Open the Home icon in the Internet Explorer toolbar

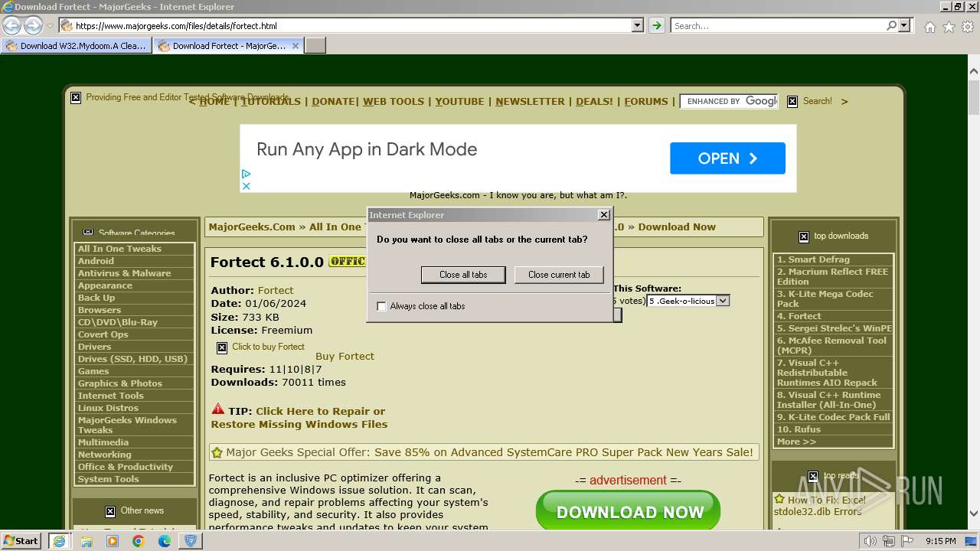(x=929, y=27)
